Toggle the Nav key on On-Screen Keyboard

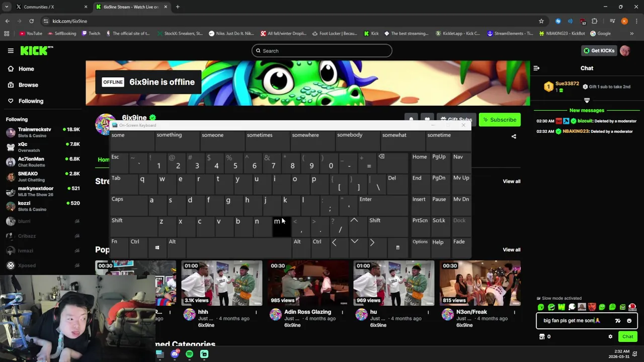pos(461,163)
